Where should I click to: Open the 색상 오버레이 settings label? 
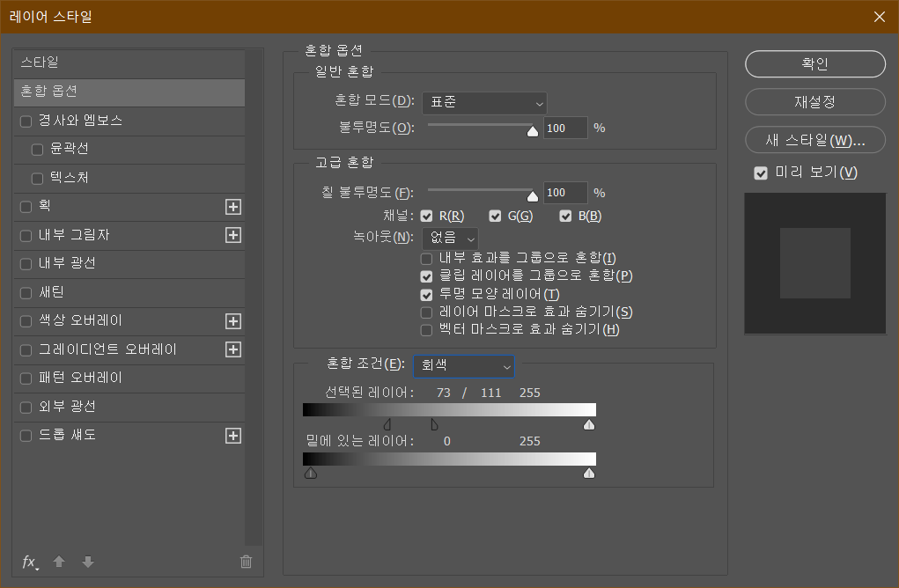(80, 320)
